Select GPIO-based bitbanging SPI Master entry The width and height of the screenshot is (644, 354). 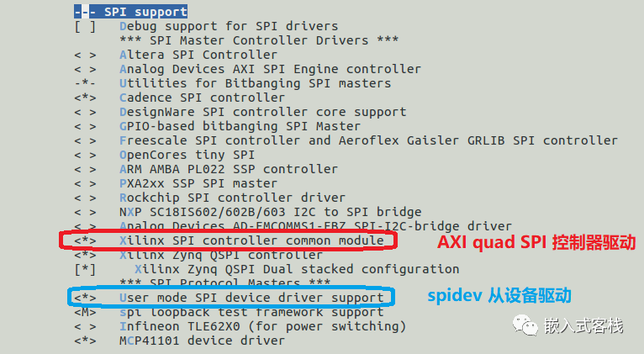click(x=240, y=126)
